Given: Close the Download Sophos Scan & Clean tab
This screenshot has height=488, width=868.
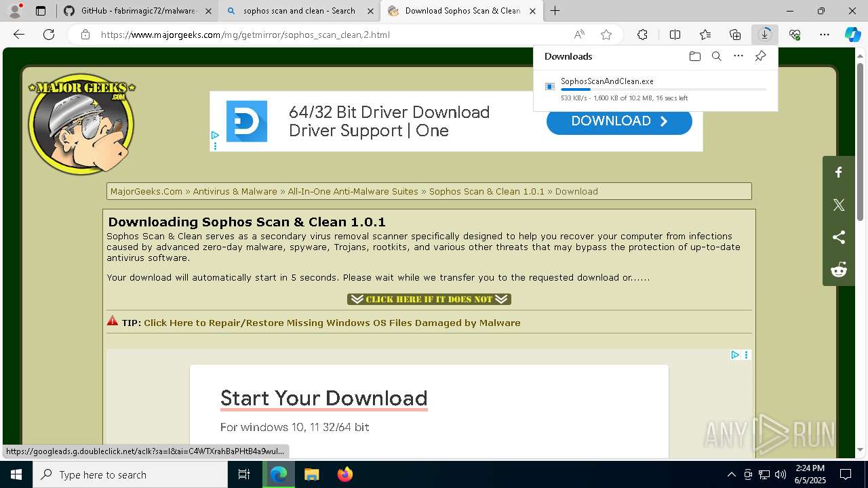Looking at the screenshot, I should tap(532, 11).
